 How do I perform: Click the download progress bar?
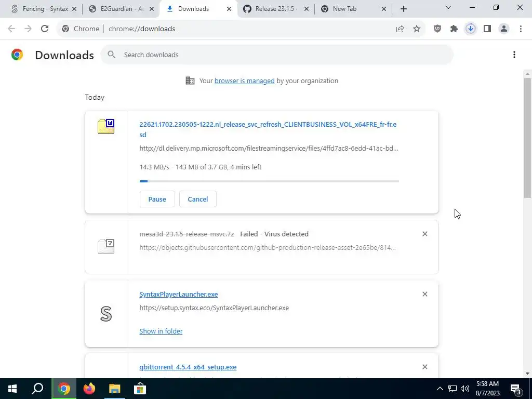pos(269,181)
